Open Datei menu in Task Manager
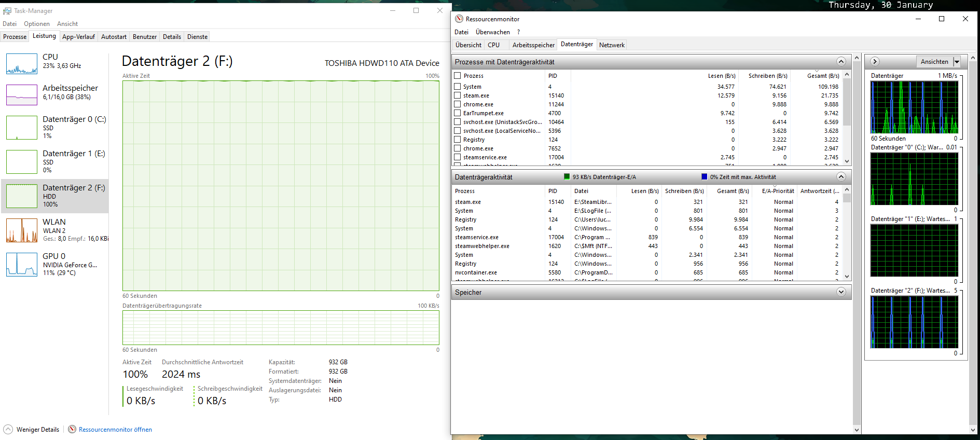980x440 pixels. coord(9,23)
